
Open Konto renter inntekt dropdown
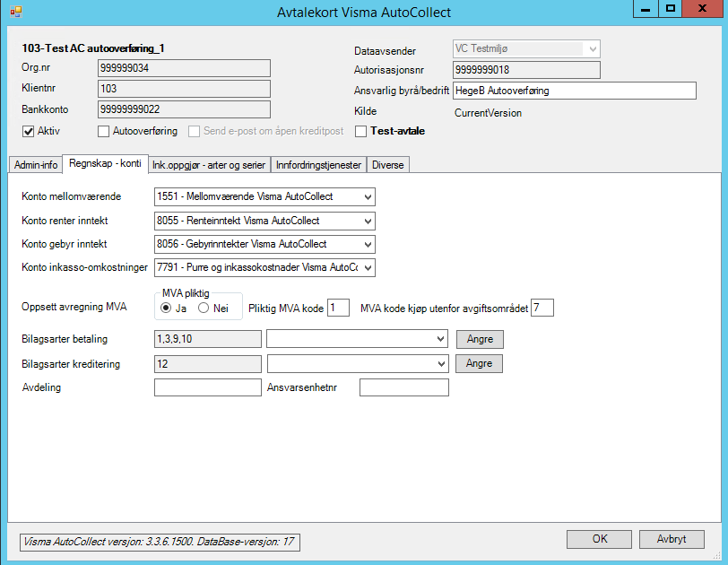(368, 221)
